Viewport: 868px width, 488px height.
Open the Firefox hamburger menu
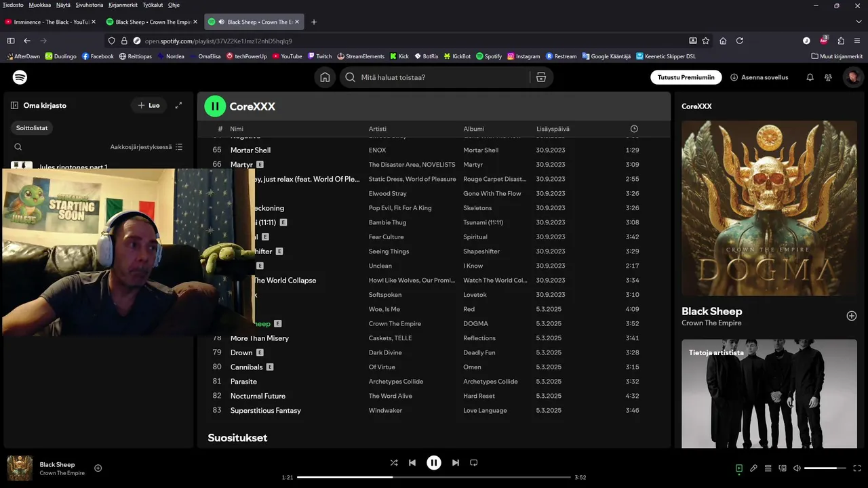coord(857,41)
